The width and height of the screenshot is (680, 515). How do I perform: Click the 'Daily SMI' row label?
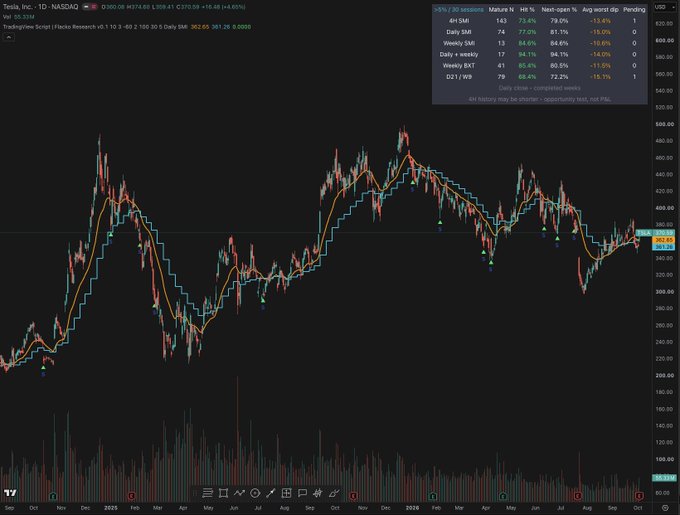coord(458,32)
